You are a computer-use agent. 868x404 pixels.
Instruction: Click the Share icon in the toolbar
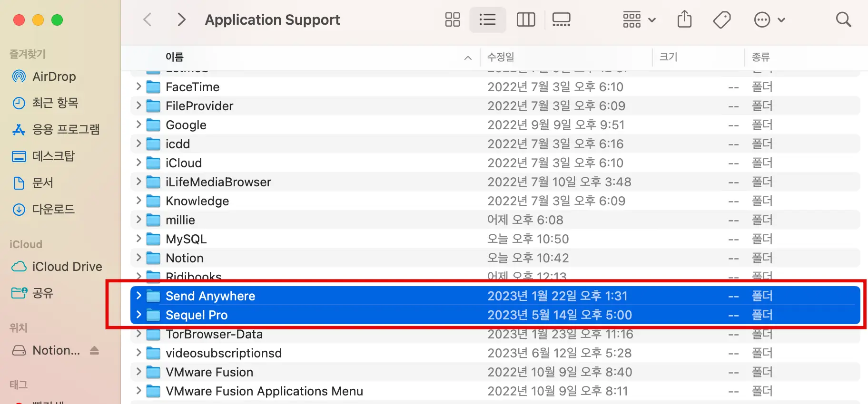(x=684, y=19)
